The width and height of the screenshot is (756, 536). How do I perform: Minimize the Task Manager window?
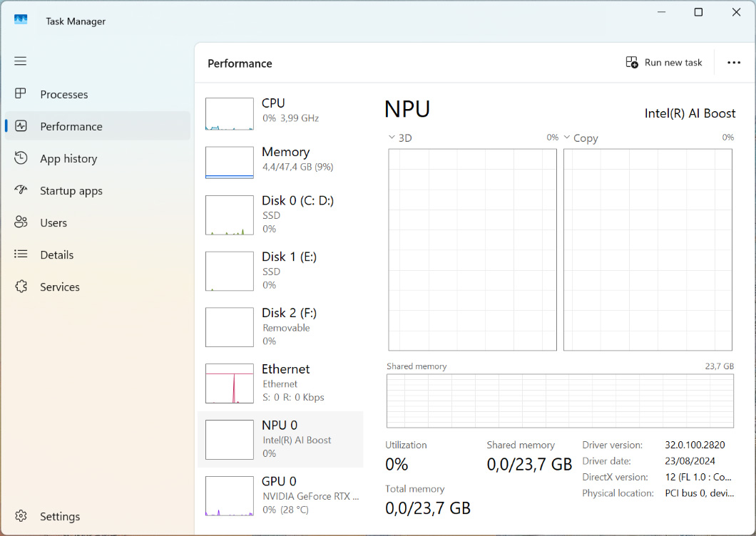point(662,12)
